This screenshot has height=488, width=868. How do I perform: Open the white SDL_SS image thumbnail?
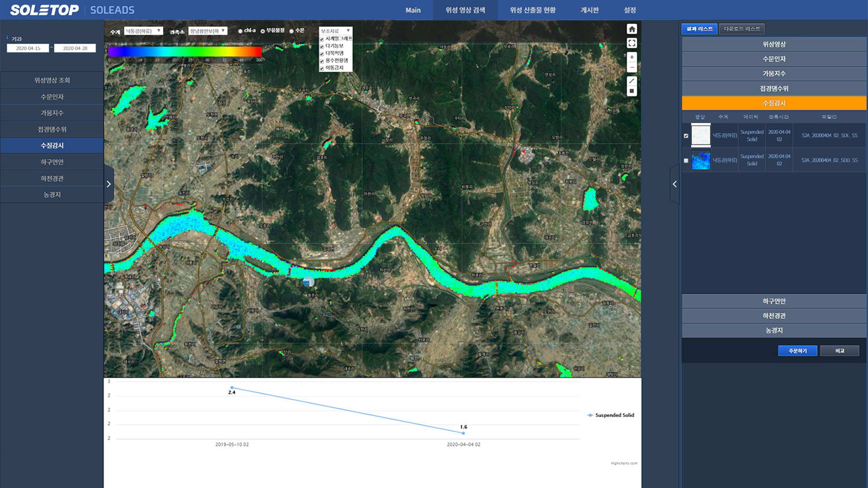tap(701, 135)
